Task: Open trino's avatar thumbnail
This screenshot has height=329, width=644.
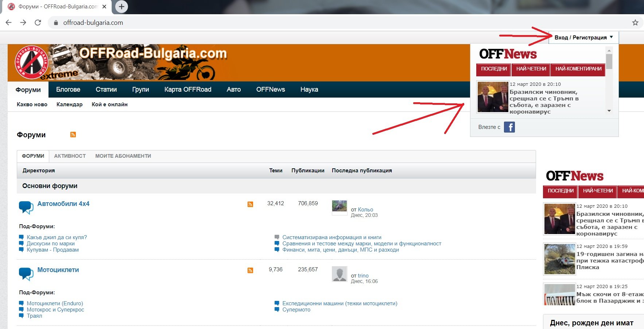Action: 340,274
